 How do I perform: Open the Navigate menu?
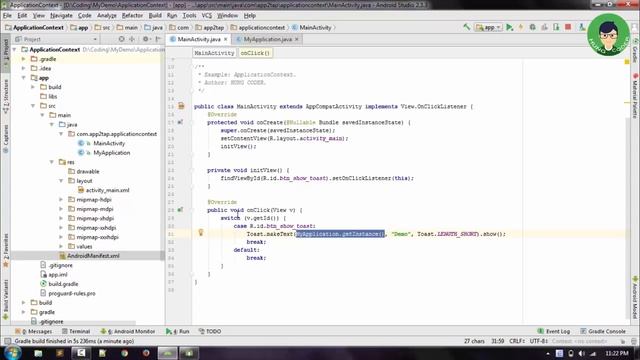pyautogui.click(x=61, y=16)
